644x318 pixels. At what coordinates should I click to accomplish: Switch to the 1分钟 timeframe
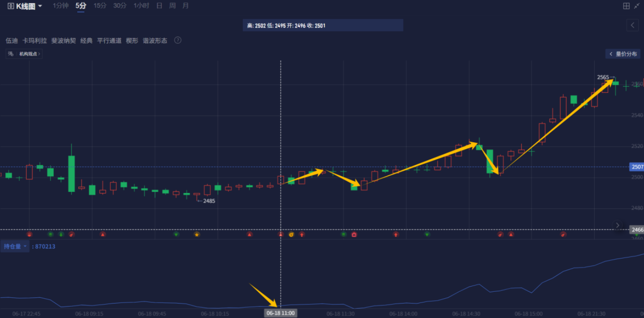pos(60,6)
